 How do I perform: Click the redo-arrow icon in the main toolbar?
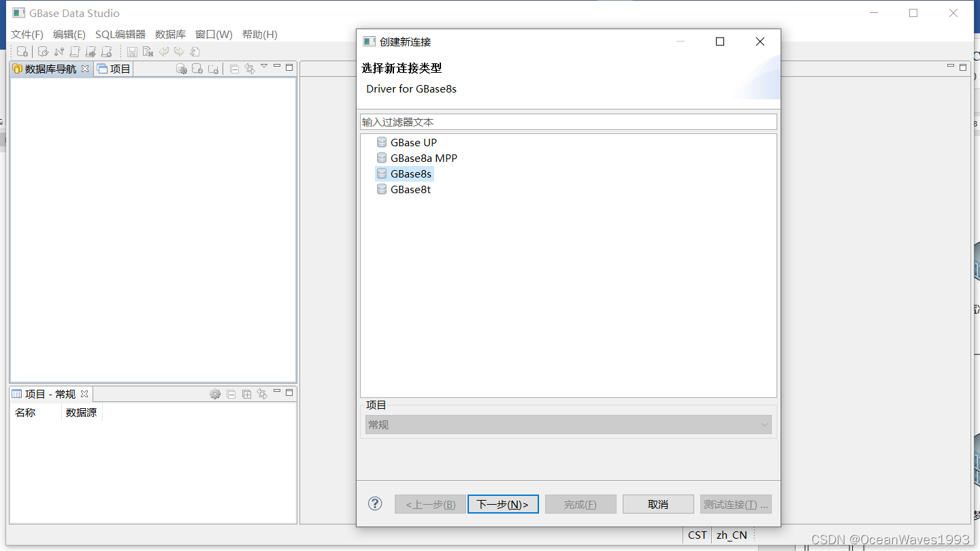(179, 52)
